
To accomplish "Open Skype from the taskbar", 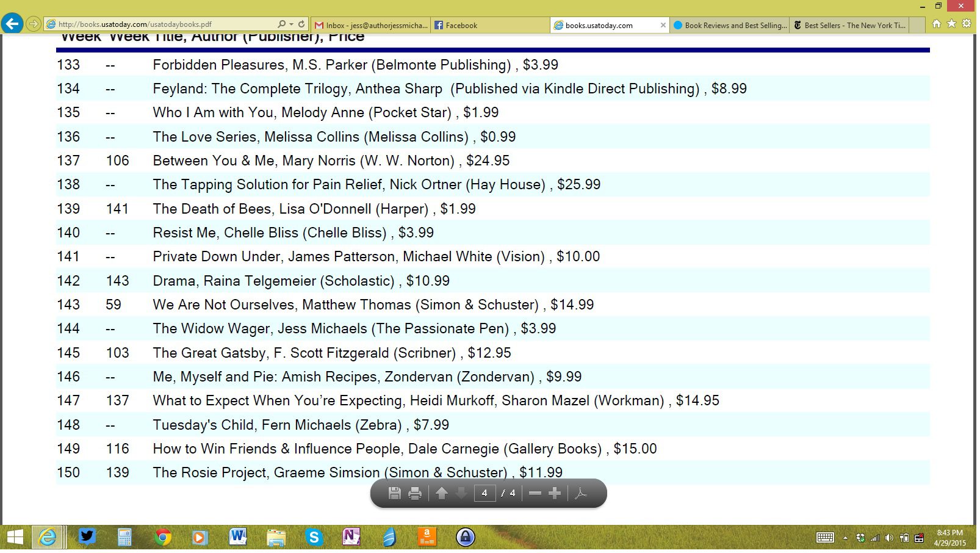I will 314,537.
